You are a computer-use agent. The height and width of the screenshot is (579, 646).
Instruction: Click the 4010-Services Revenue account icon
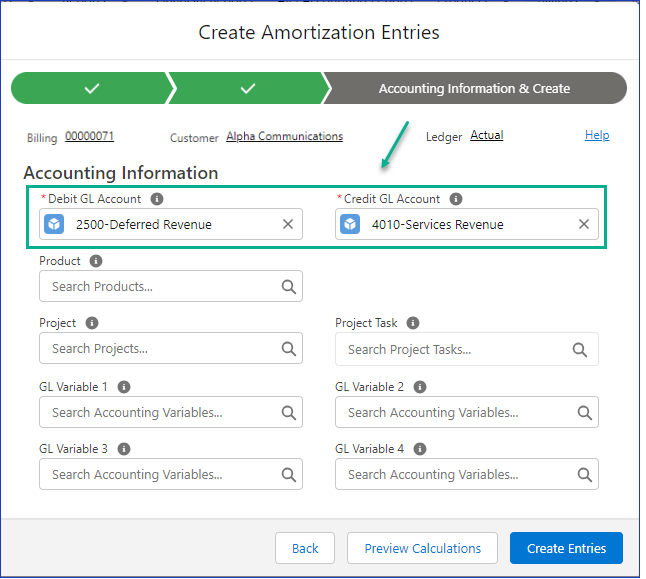(350, 224)
